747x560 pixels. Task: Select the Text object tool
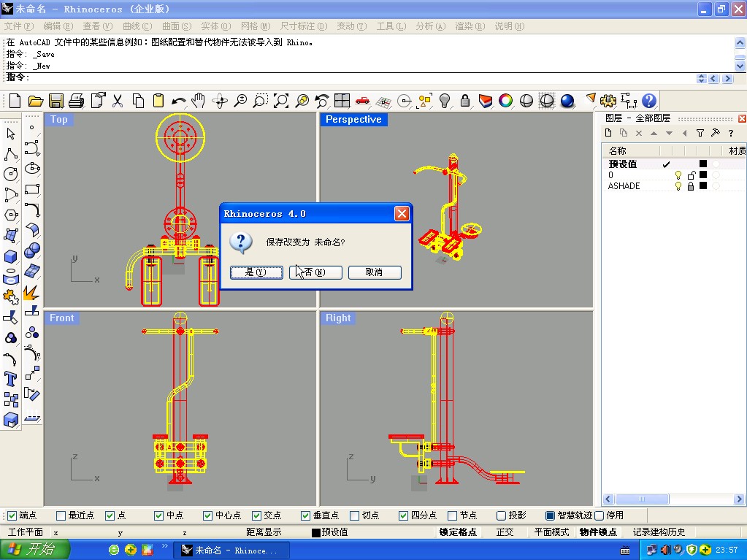(x=11, y=379)
